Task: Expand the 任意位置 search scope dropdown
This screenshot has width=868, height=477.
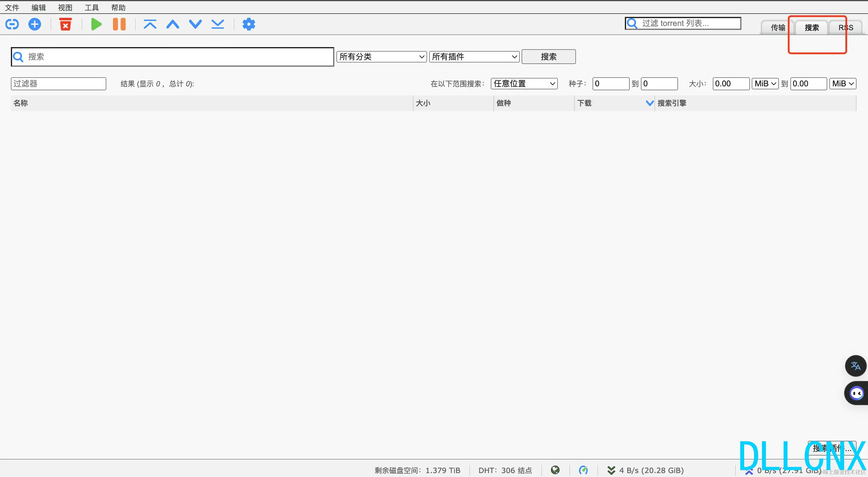Action: tap(524, 84)
